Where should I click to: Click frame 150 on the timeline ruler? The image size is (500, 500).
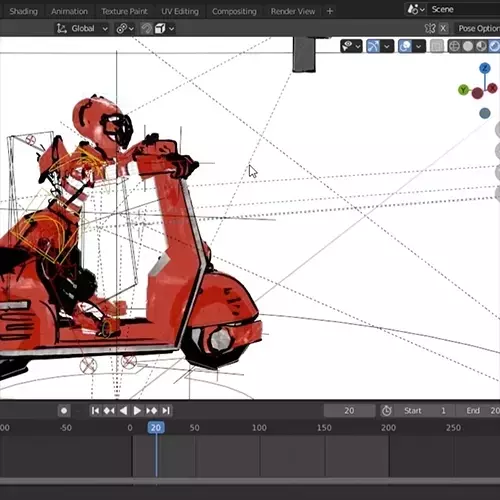tap(324, 428)
